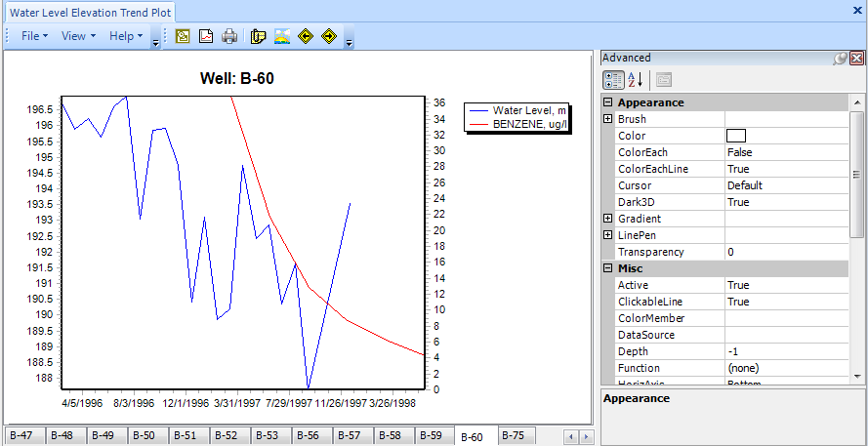Toggle Alphabetical sort of properties
Viewport: 868px width, 446px height.
tap(634, 80)
